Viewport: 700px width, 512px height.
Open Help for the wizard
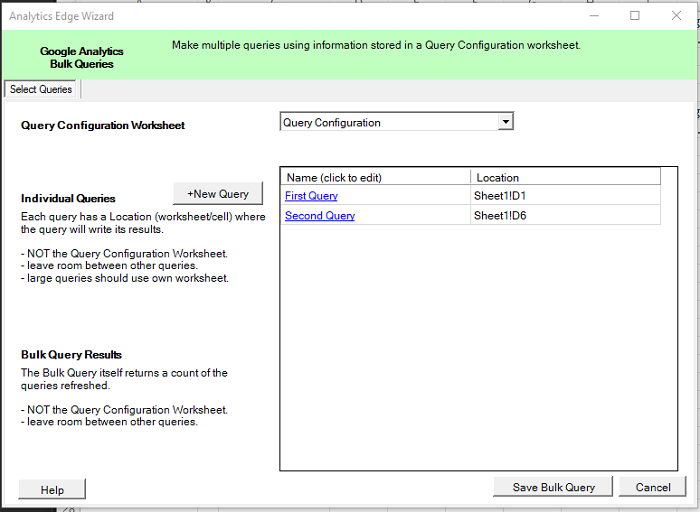point(52,490)
